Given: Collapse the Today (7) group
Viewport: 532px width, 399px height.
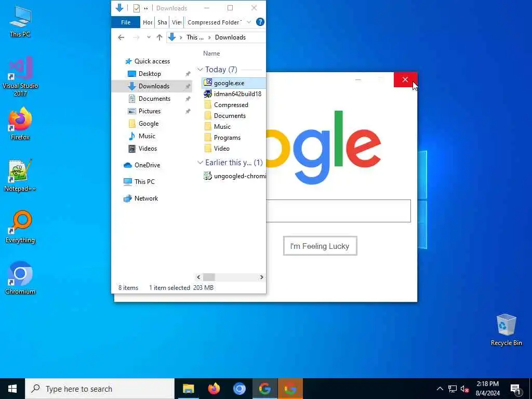Looking at the screenshot, I should 200,70.
